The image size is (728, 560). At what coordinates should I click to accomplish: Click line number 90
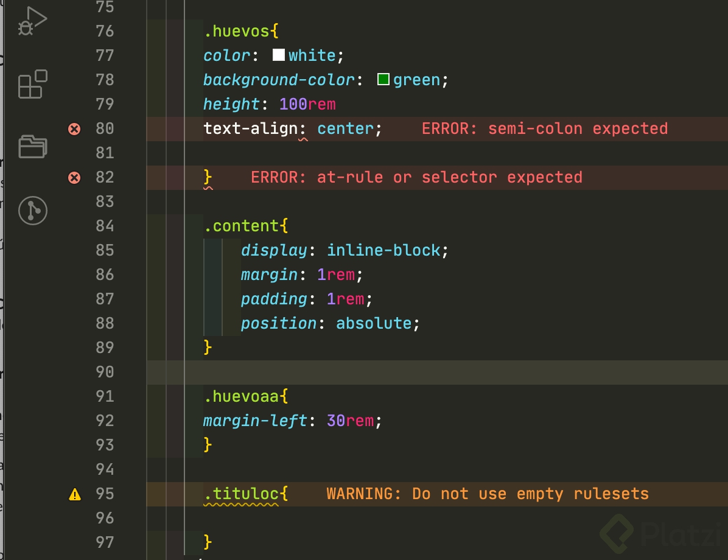105,372
